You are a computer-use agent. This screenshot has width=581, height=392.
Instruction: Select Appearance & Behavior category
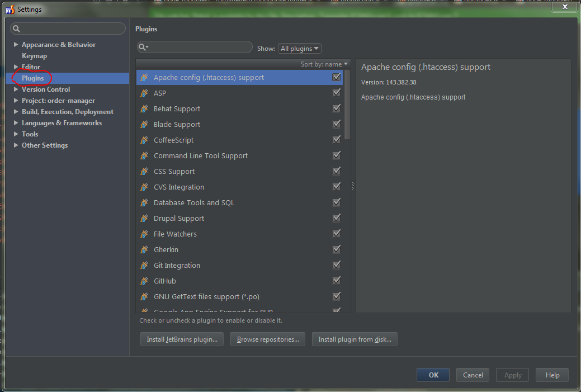tap(59, 45)
